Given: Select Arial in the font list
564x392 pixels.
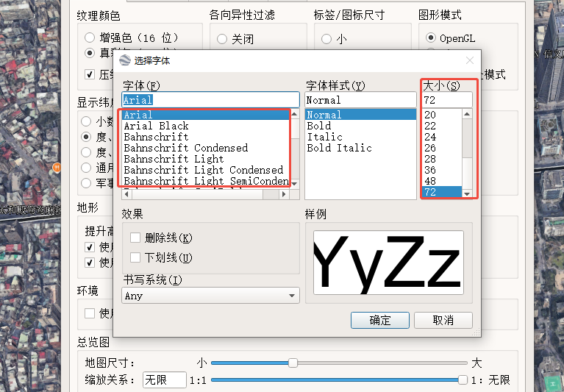Looking at the screenshot, I should click(206, 115).
